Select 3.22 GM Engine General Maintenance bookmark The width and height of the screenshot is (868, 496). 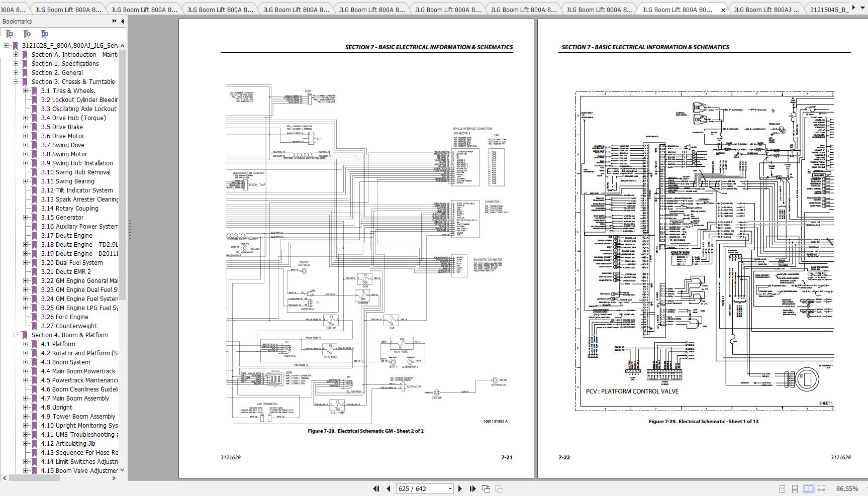click(79, 281)
